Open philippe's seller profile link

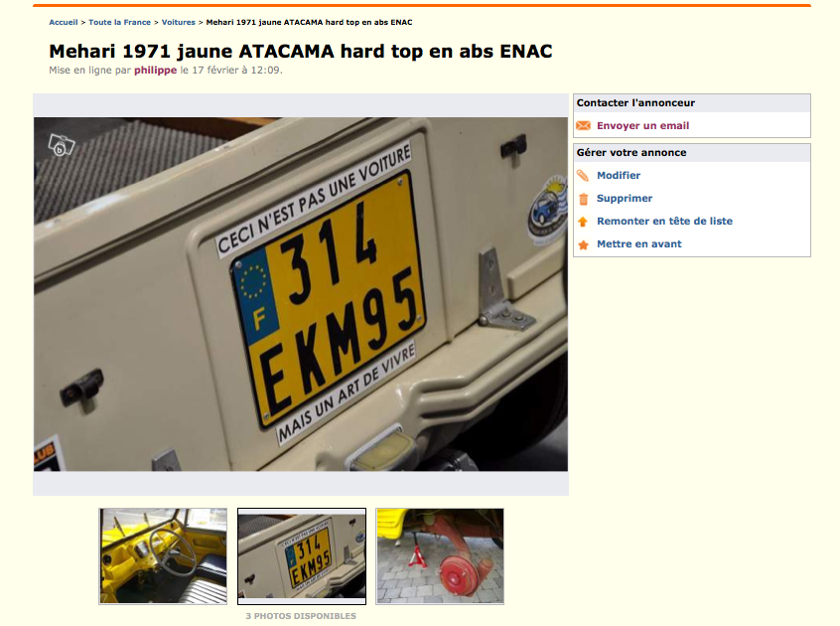(155, 71)
